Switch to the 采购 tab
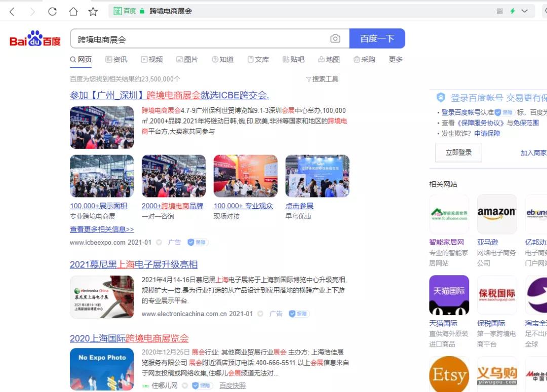 click(364, 60)
